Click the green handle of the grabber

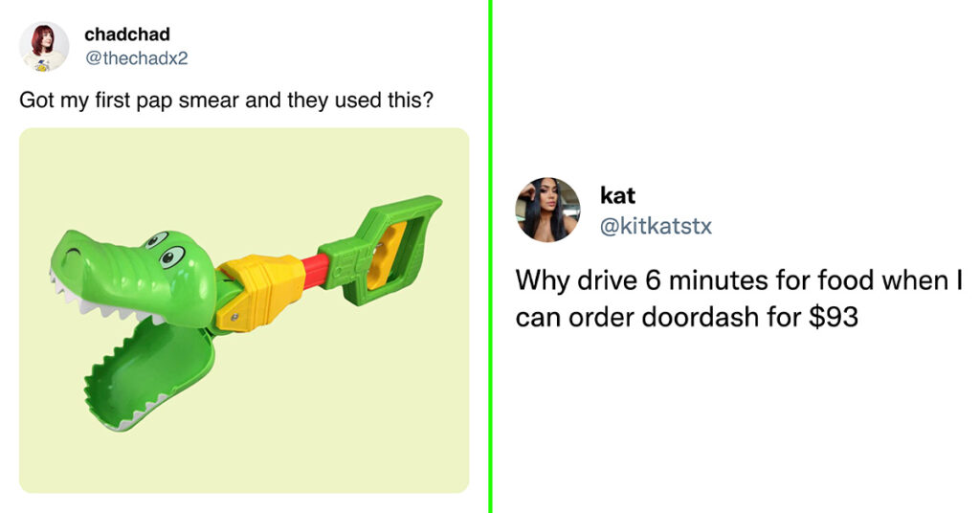coord(381,250)
